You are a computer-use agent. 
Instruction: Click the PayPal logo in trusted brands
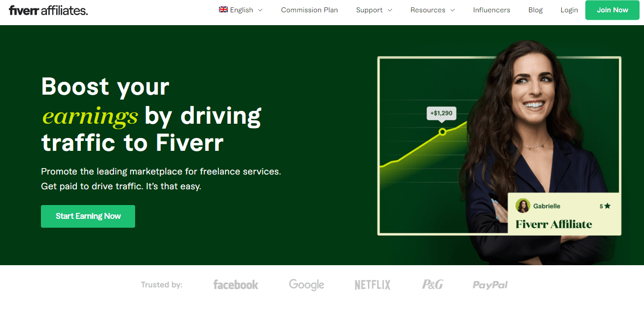tap(490, 285)
